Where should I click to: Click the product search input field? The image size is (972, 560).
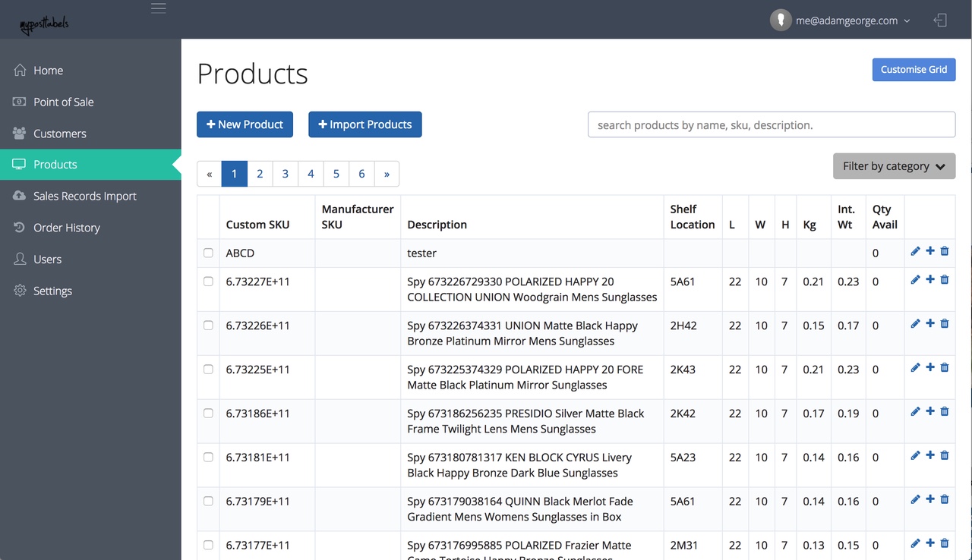click(x=771, y=124)
